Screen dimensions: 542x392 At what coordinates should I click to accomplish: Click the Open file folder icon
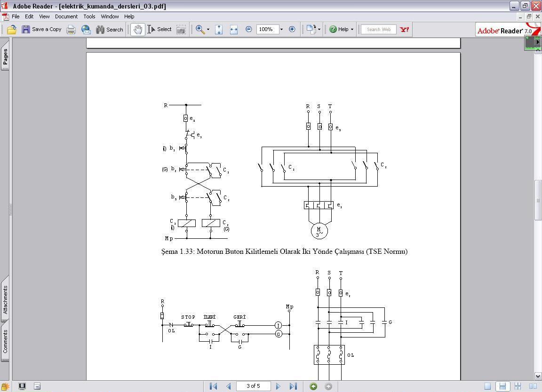click(11, 29)
